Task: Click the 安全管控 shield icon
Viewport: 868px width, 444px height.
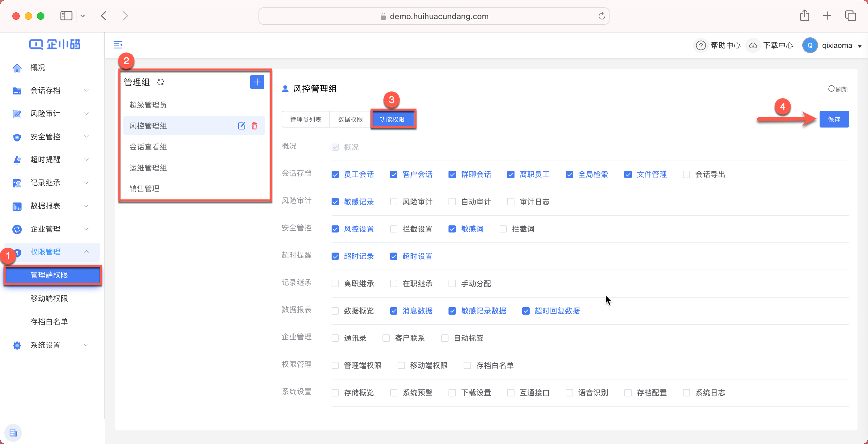Action: tap(17, 137)
